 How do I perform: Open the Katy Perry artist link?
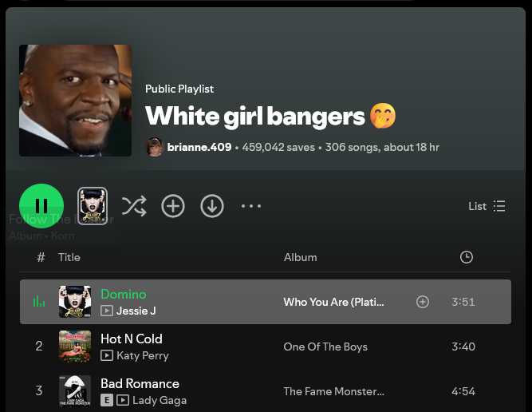143,355
